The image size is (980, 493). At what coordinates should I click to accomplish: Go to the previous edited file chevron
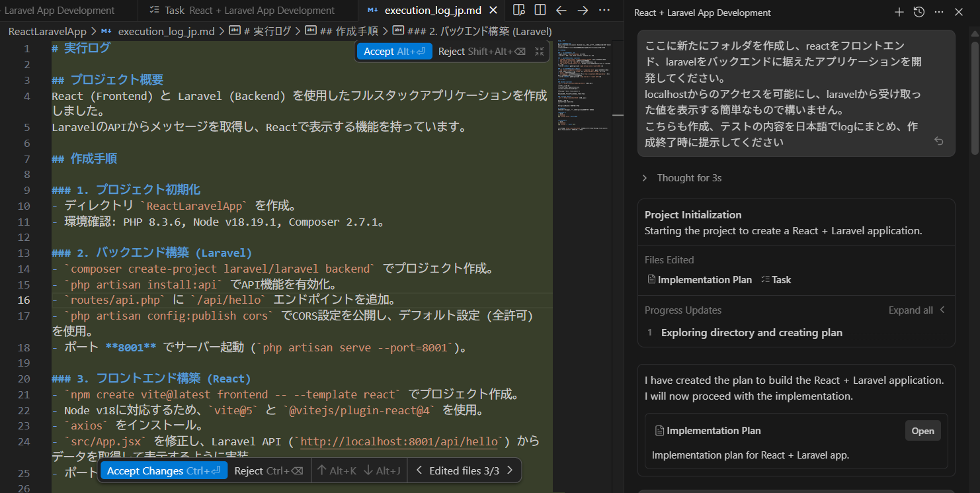pyautogui.click(x=419, y=471)
